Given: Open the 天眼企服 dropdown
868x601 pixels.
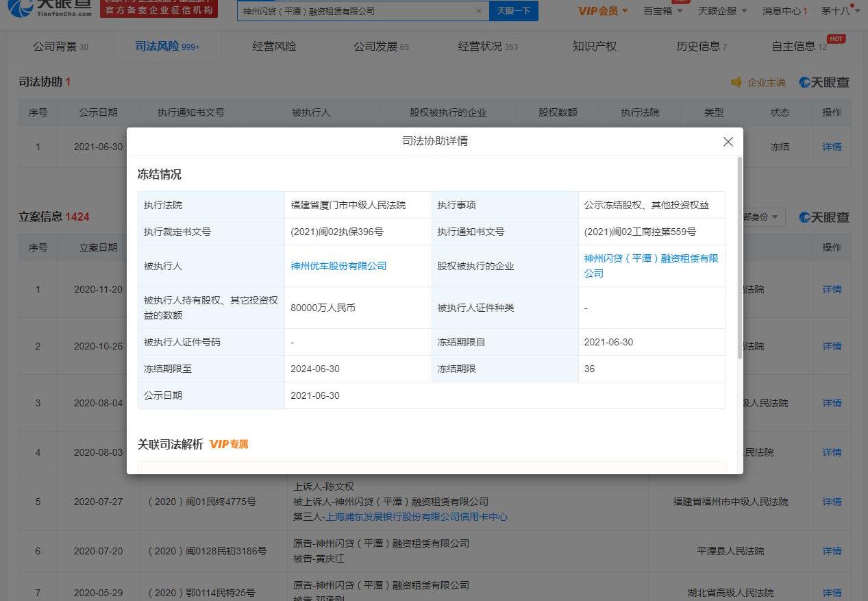Looking at the screenshot, I should 722,11.
